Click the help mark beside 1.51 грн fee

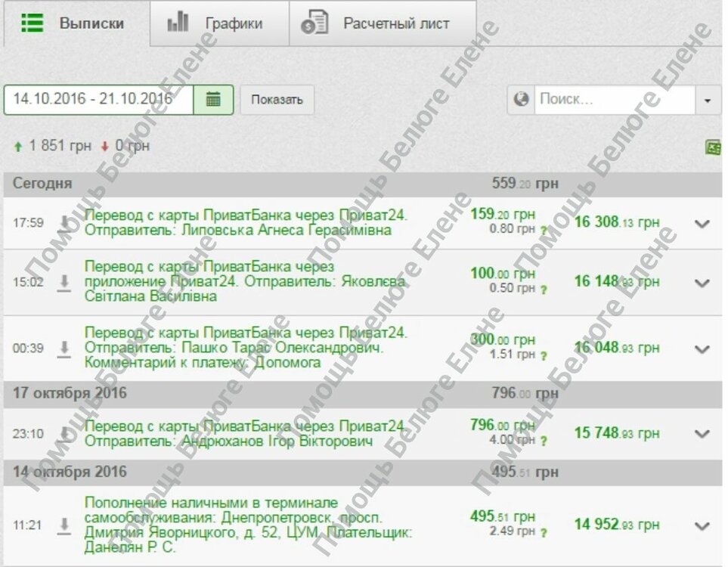coord(544,356)
